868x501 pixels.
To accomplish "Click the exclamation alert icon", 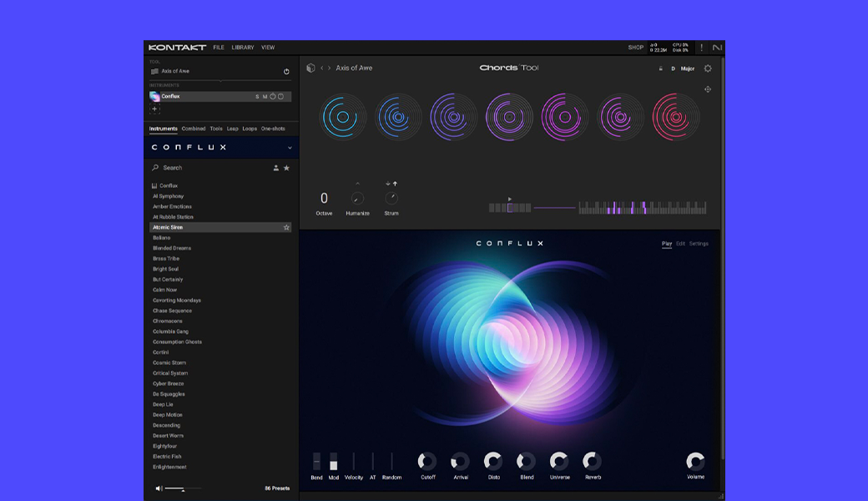I will (x=701, y=48).
